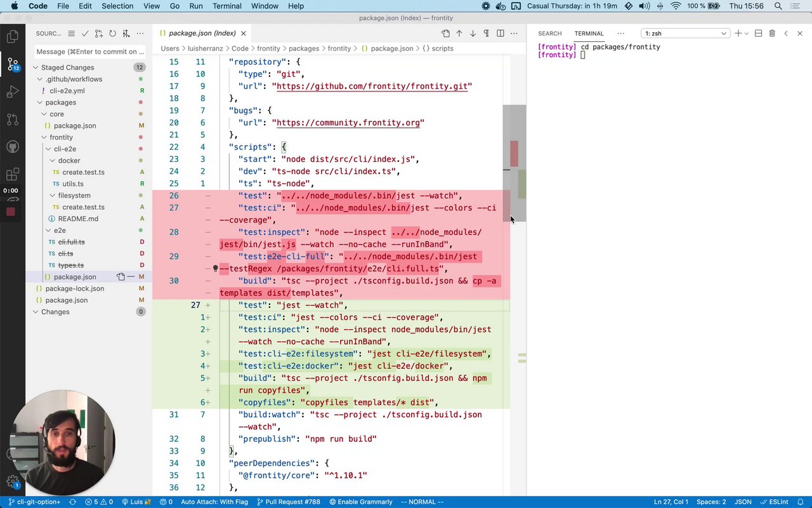The width and height of the screenshot is (812, 508).
Task: Create a new terminal with plus icon
Action: pos(738,33)
